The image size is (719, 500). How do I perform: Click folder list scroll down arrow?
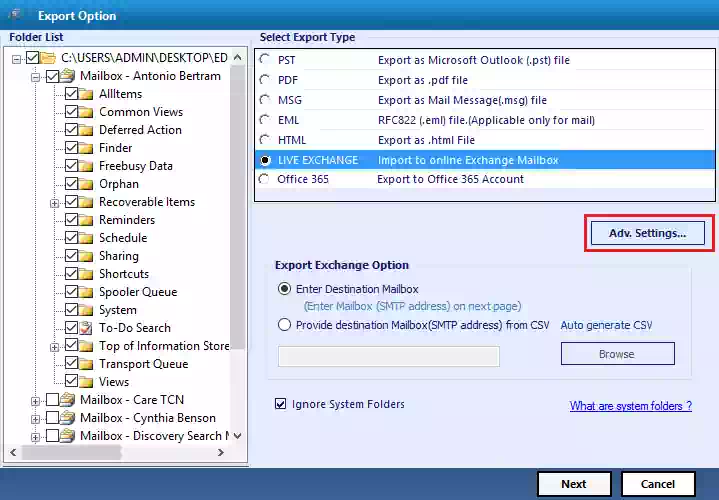click(x=238, y=436)
